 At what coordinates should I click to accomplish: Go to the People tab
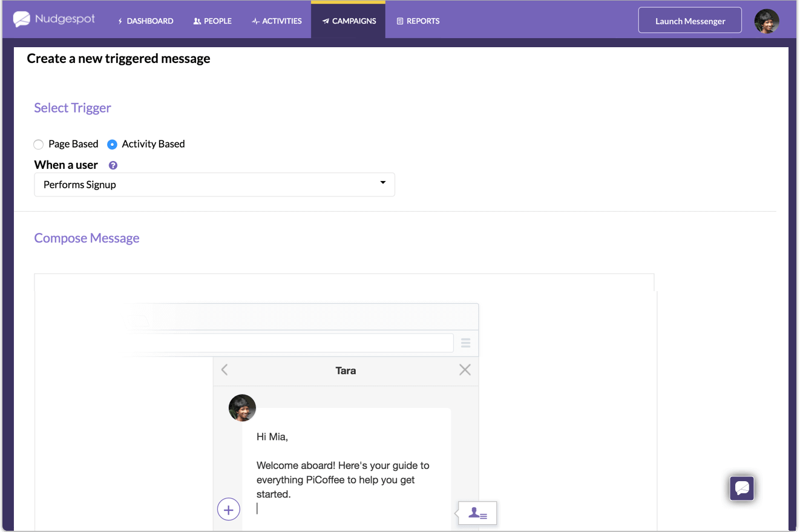pos(212,21)
